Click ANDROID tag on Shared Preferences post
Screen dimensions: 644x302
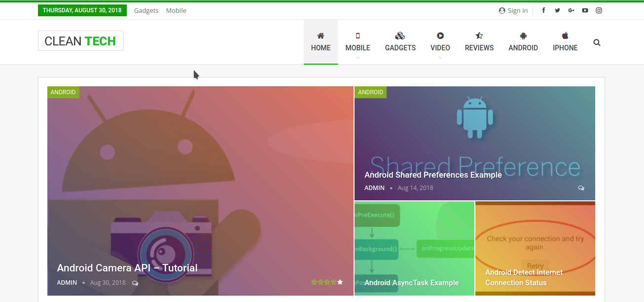pos(370,92)
